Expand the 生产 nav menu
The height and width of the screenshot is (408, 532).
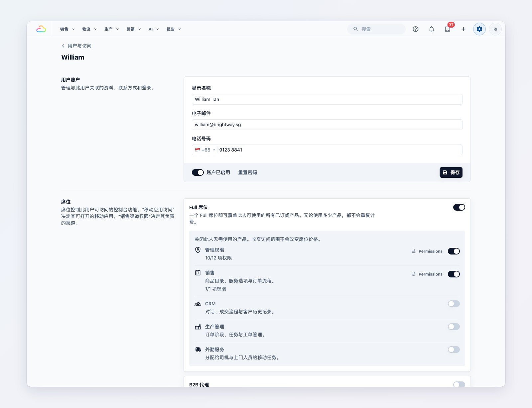click(x=112, y=29)
